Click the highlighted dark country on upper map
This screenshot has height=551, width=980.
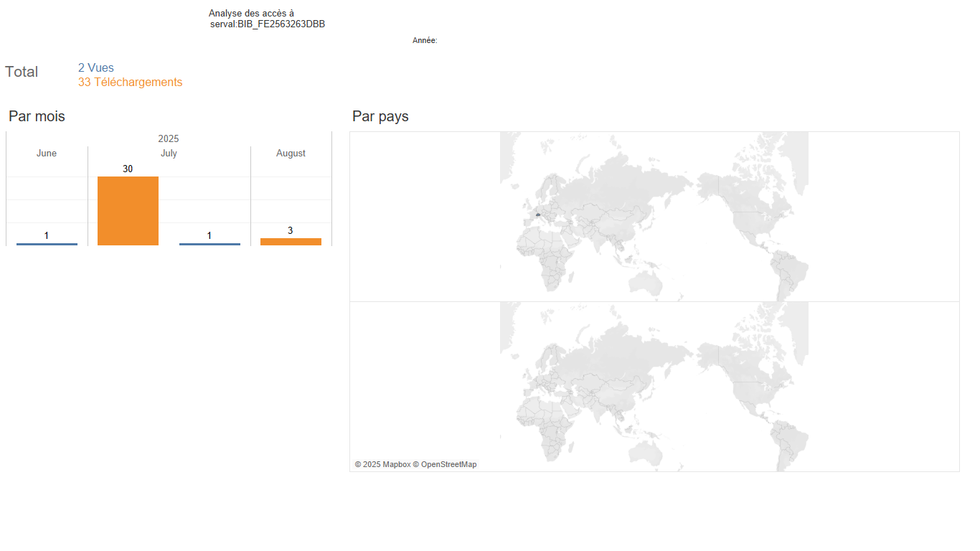[537, 215]
